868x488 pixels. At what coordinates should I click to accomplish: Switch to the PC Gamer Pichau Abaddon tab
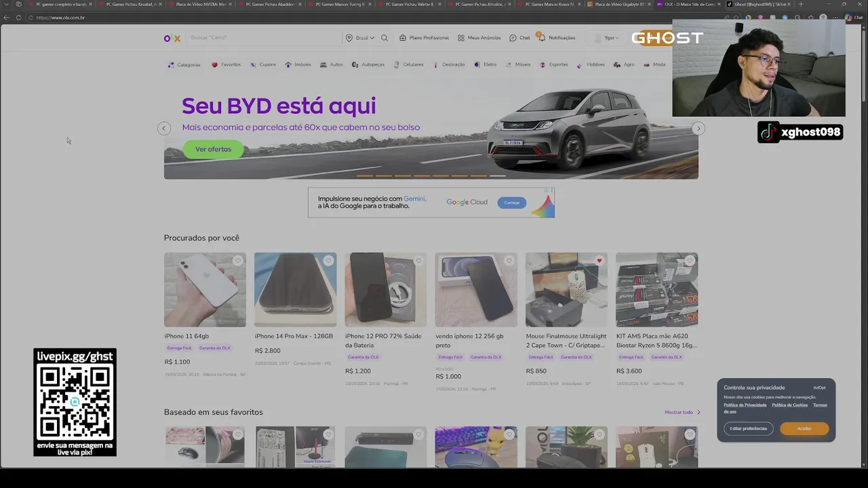271,4
